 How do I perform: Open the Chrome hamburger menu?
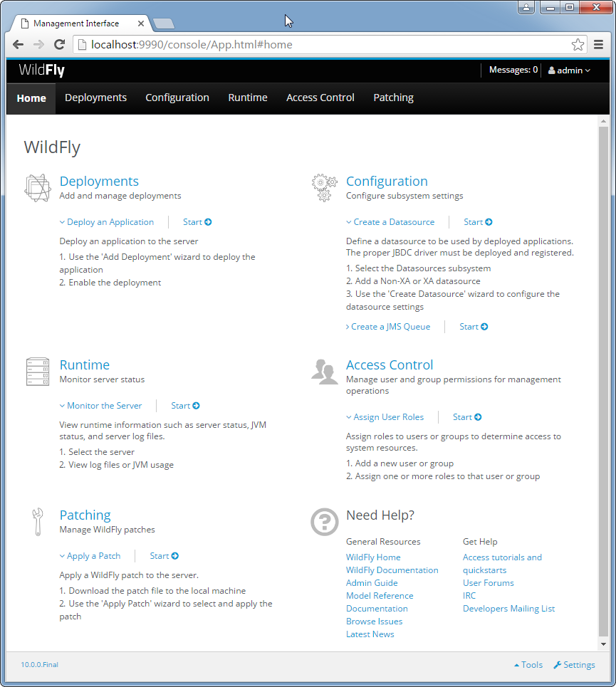(x=598, y=44)
